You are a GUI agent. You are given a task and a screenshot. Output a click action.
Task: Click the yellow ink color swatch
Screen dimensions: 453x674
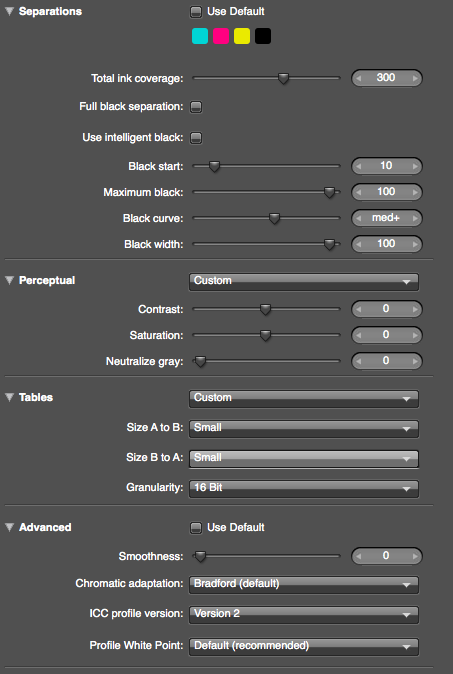click(x=242, y=37)
